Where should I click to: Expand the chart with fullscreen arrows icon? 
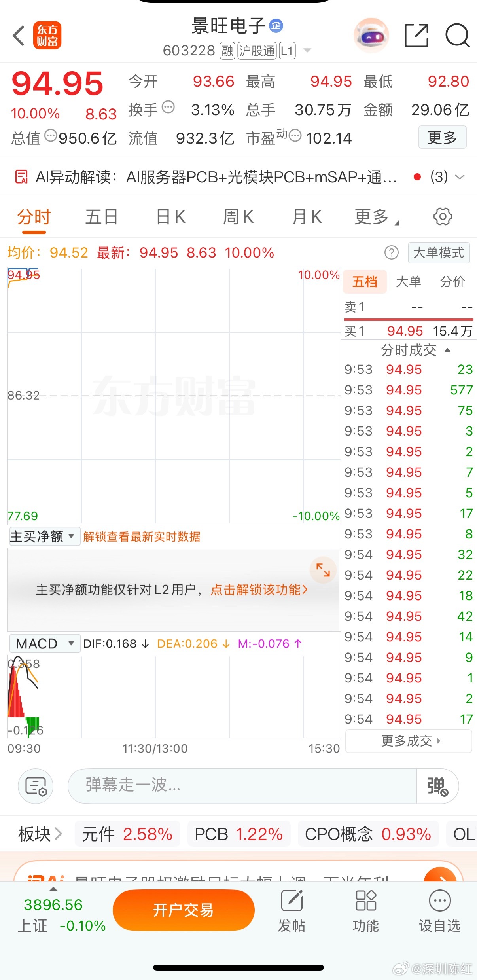pos(323,570)
